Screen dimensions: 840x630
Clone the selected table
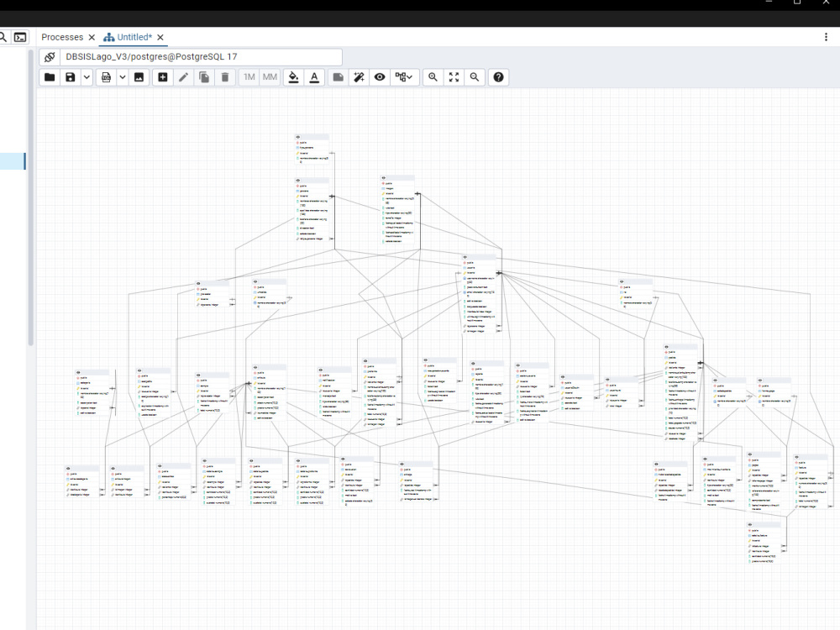point(204,77)
